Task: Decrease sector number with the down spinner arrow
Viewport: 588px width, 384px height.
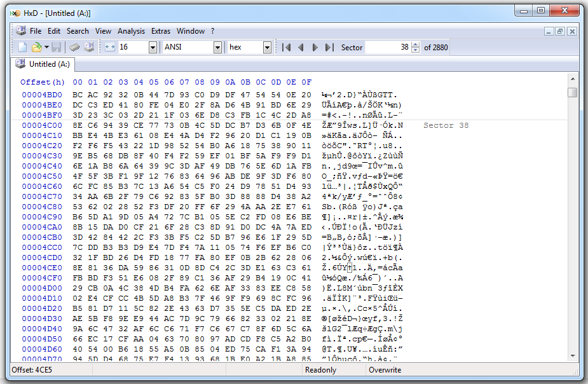Action: 415,50
